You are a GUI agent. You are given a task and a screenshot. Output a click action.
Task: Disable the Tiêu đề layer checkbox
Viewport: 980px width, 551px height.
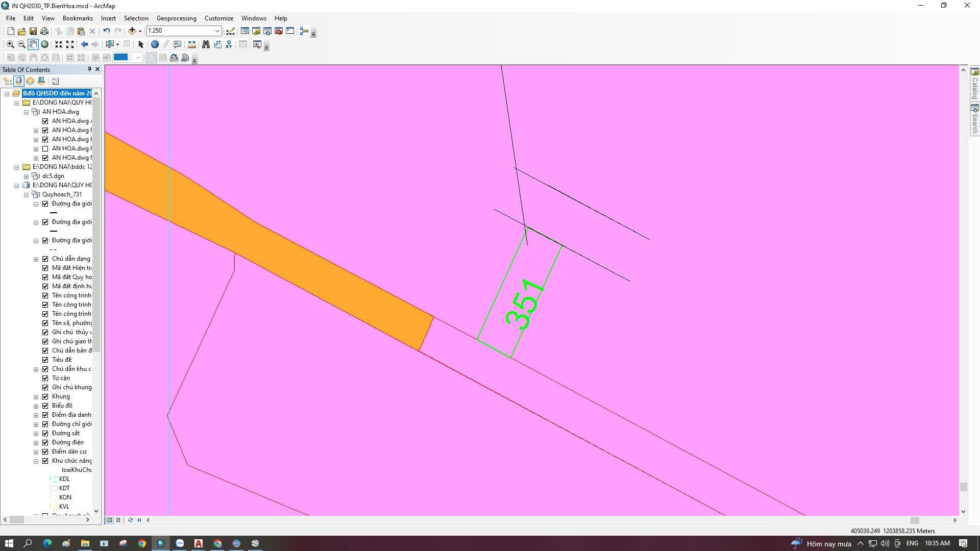(45, 360)
